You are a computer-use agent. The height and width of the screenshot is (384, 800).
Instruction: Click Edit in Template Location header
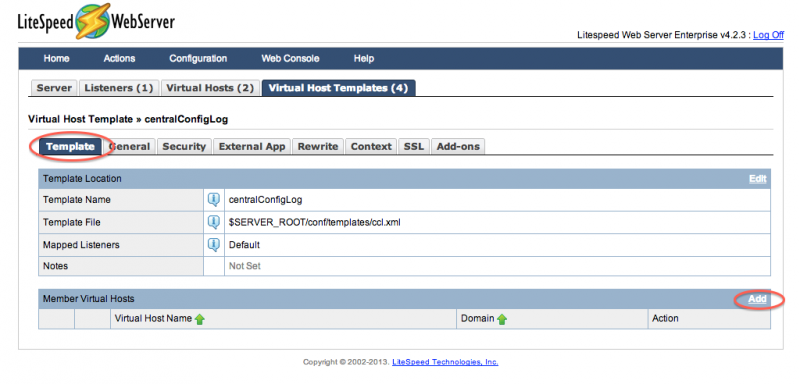tap(758, 178)
